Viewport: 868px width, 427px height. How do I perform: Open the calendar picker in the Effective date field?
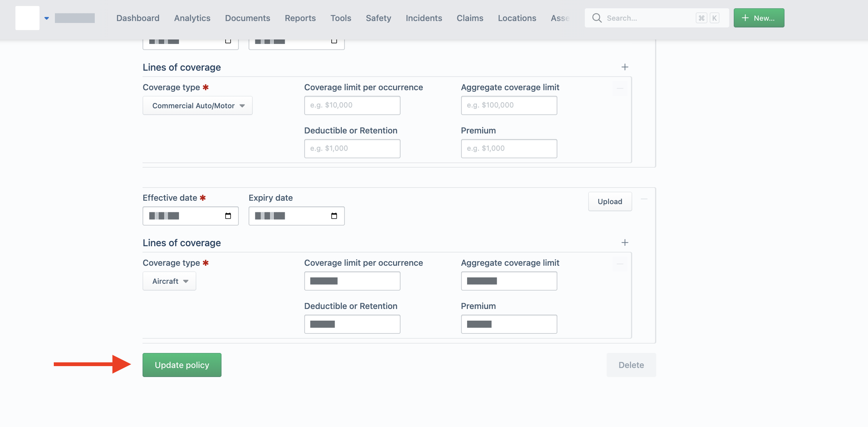pyautogui.click(x=228, y=216)
